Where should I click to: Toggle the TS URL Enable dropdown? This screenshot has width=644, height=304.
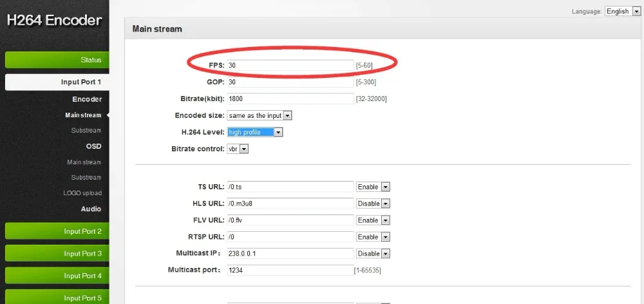coord(372,187)
